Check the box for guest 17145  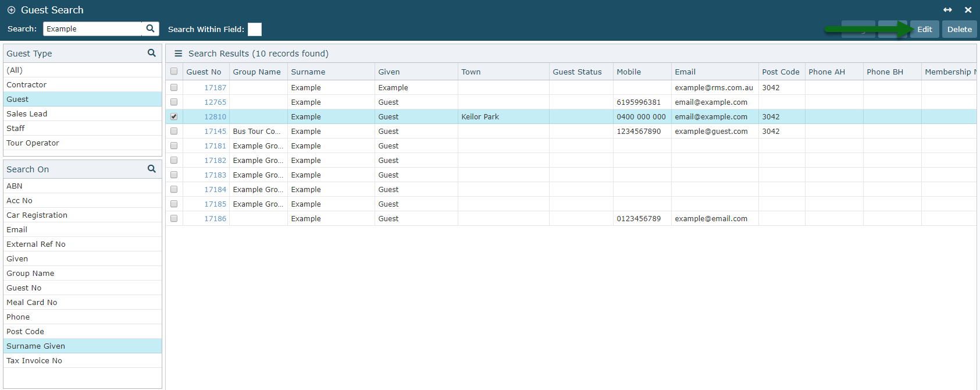coord(174,131)
